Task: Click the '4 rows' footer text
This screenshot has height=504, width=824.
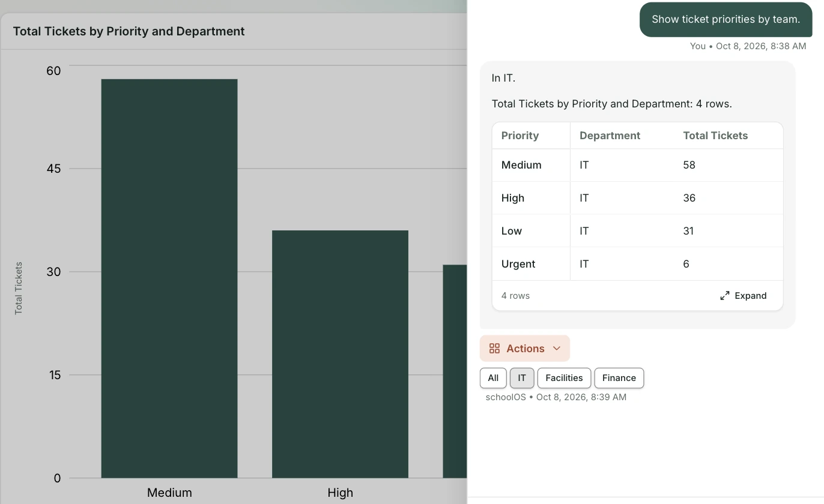Action: point(515,296)
